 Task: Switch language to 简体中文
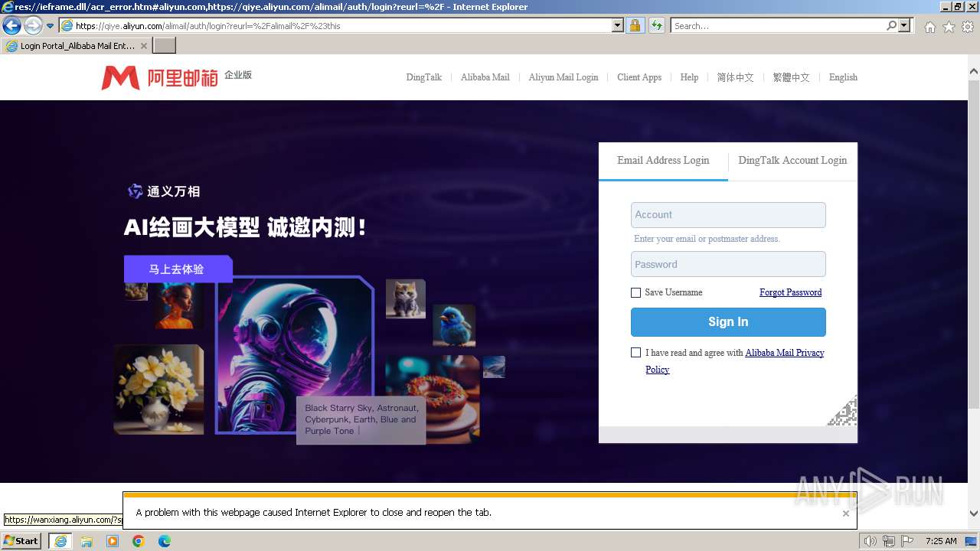click(735, 77)
